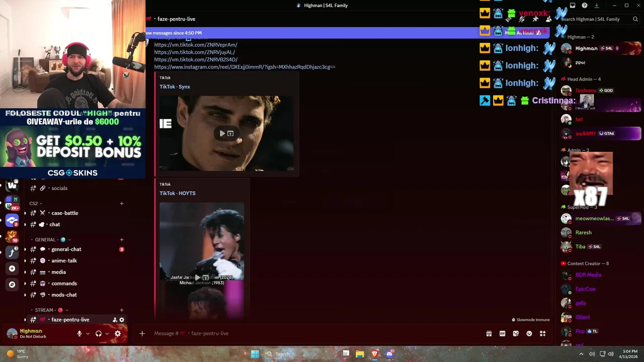The width and height of the screenshot is (644, 362).
Task: Play the TikTok Synx video
Action: click(222, 133)
